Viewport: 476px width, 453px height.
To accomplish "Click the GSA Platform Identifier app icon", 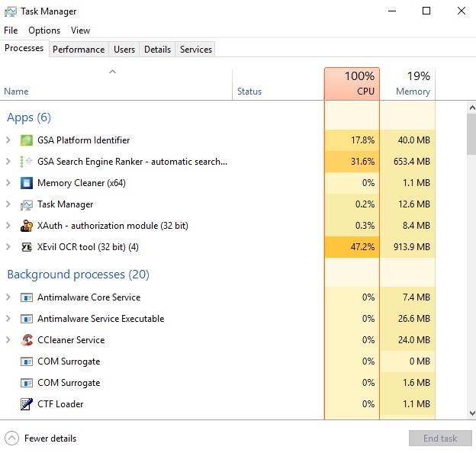I will coord(27,140).
